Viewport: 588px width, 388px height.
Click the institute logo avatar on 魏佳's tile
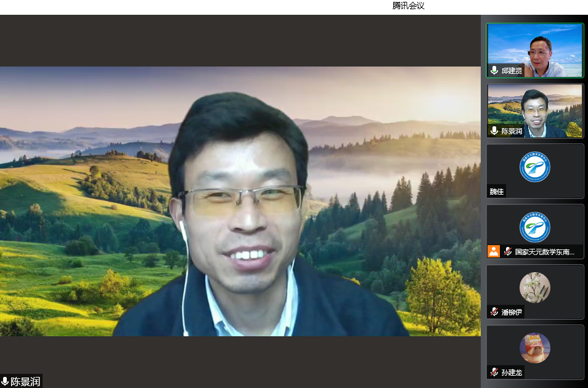pos(535,166)
